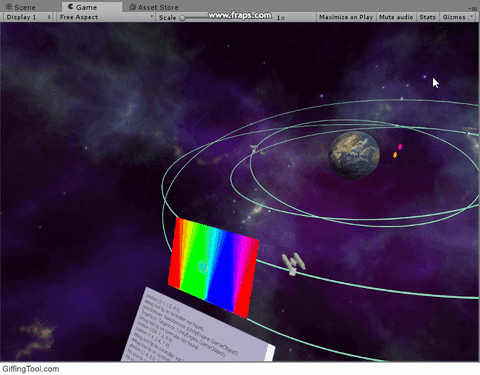This screenshot has height=375, width=480.
Task: Click the white scrollbar handle on the log panel
Action: coord(270,353)
